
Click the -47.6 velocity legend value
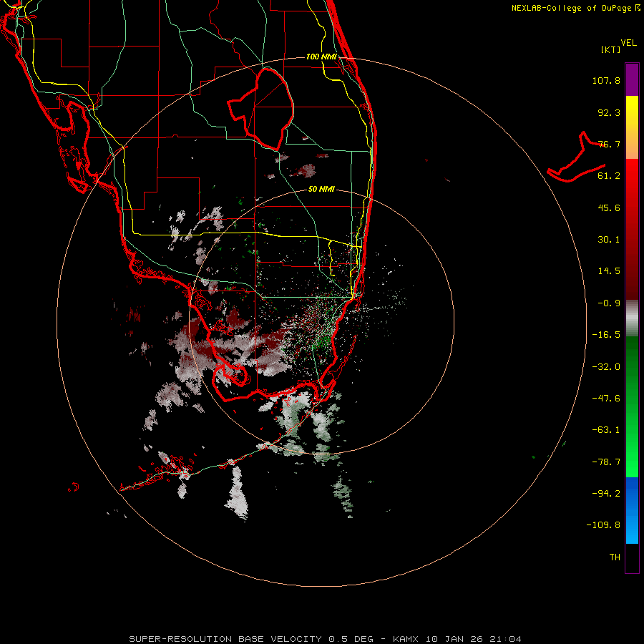pos(606,399)
